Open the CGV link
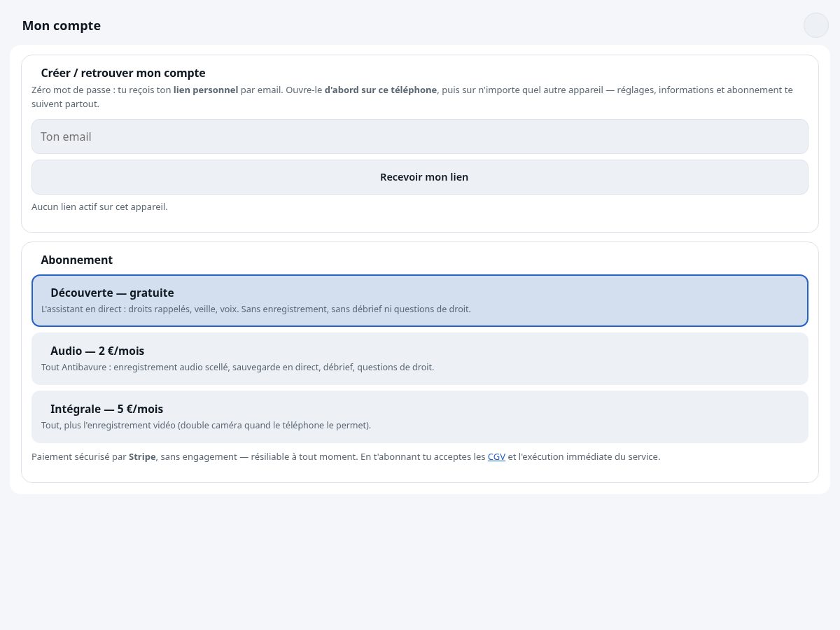The image size is (840, 630). (x=496, y=456)
